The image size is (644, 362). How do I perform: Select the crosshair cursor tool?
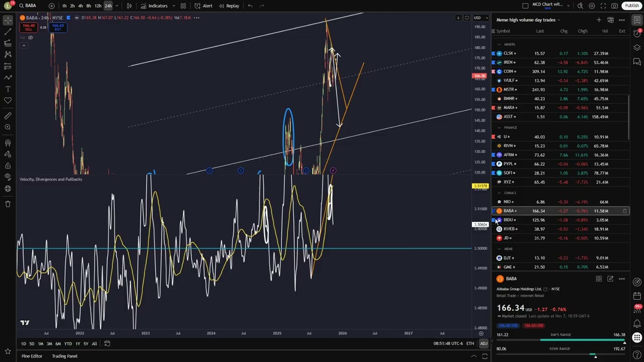(8, 20)
